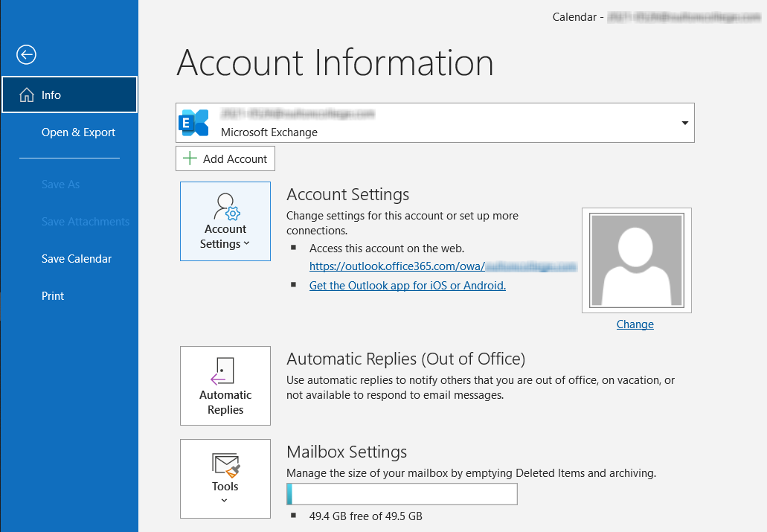The height and width of the screenshot is (532, 767).
Task: Click the 'Access this account on the web.' text
Action: (x=387, y=248)
